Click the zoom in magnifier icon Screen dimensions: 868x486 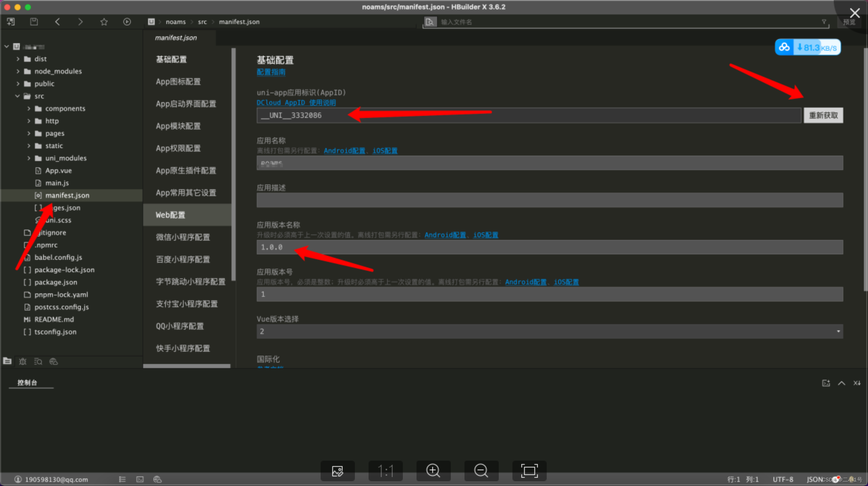click(433, 471)
